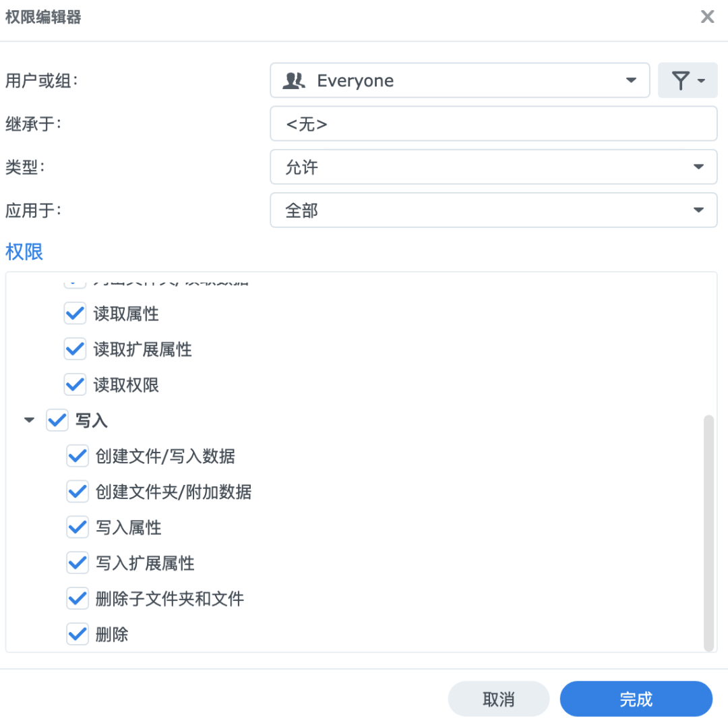Collapse the 写入 permission group
This screenshot has width=728, height=723.
point(29,421)
